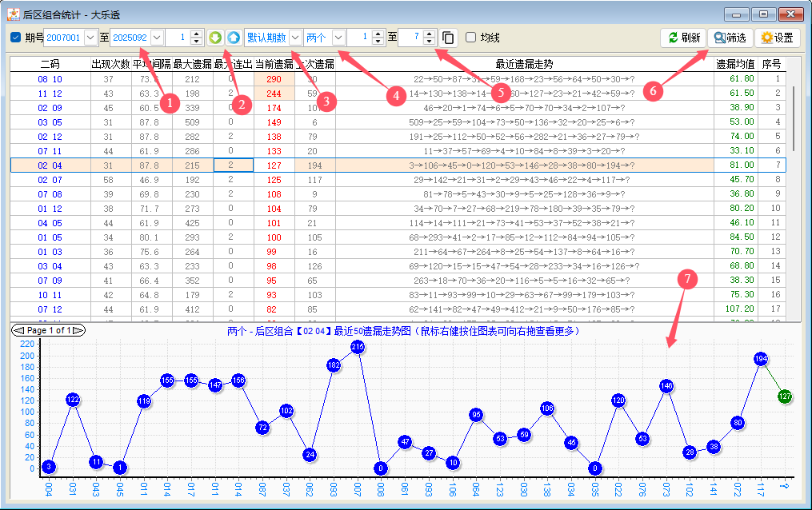Sort by 当前遗漏 column header
This screenshot has height=510, width=812.
tap(274, 64)
